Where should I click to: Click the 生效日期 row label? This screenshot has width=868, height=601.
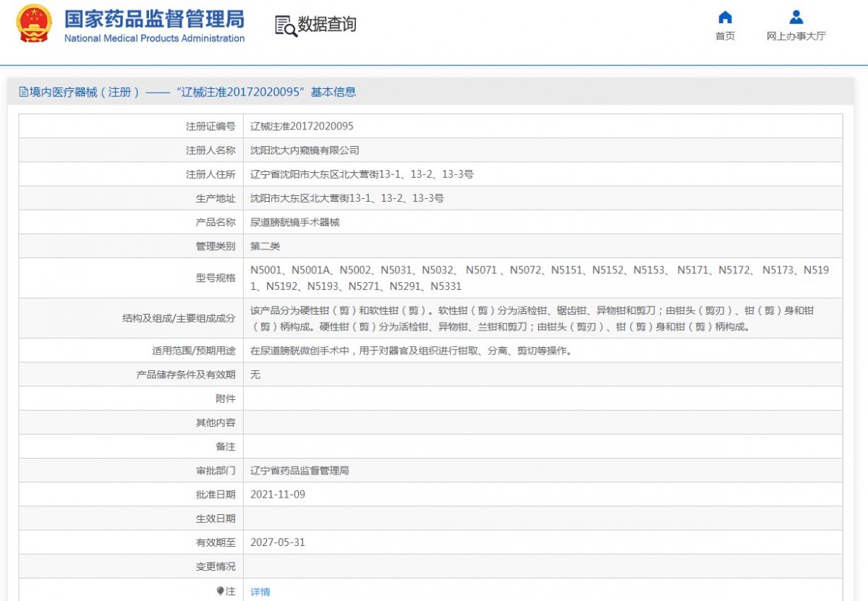pos(216,519)
